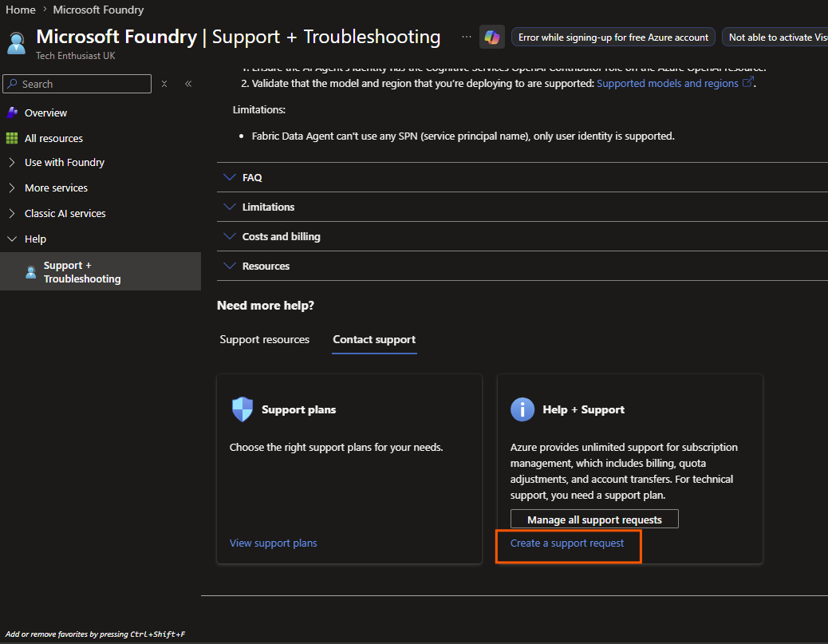
Task: Focus the sidebar Search field
Action: (x=77, y=84)
